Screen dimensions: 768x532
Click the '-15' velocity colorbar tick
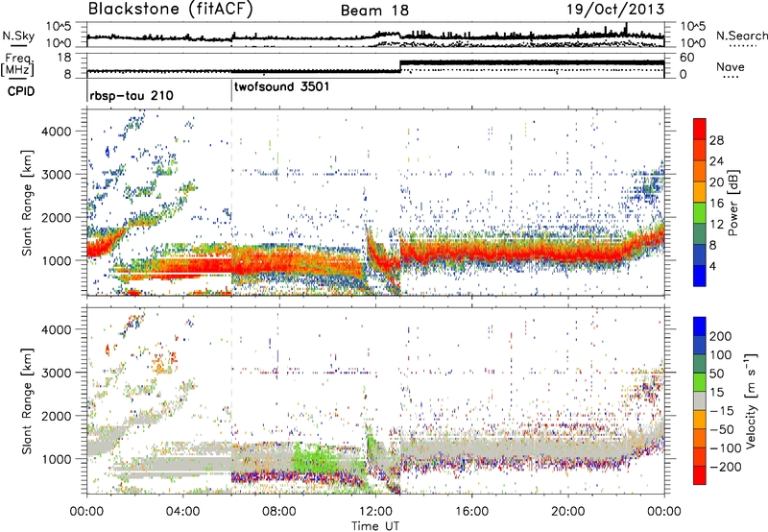(722, 411)
